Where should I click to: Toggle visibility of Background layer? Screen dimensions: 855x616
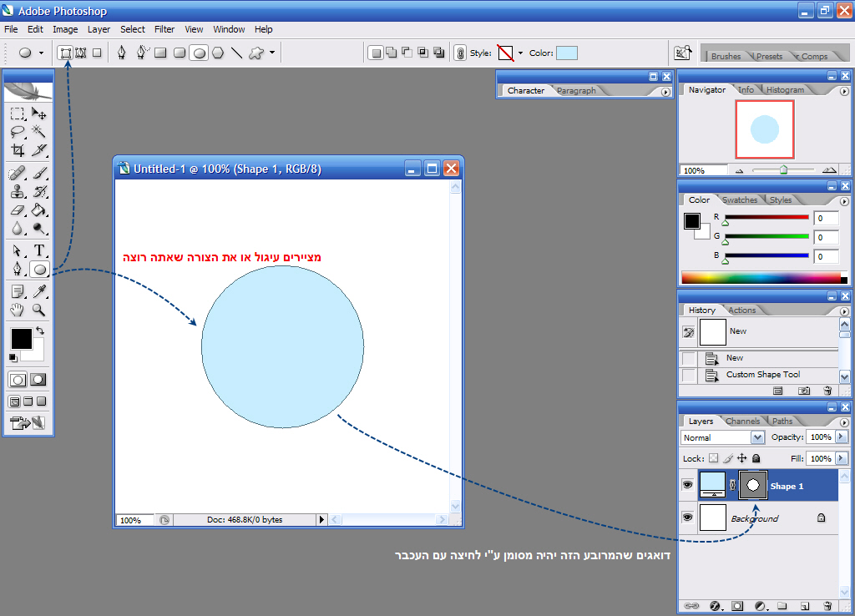[x=687, y=518]
